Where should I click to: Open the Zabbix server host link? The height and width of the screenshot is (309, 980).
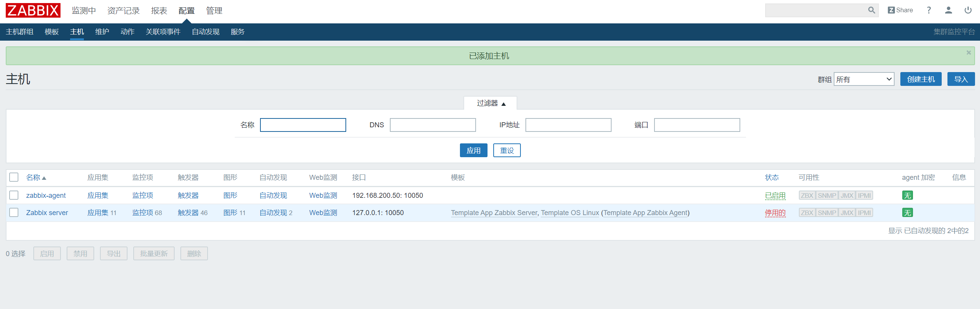pos(47,213)
